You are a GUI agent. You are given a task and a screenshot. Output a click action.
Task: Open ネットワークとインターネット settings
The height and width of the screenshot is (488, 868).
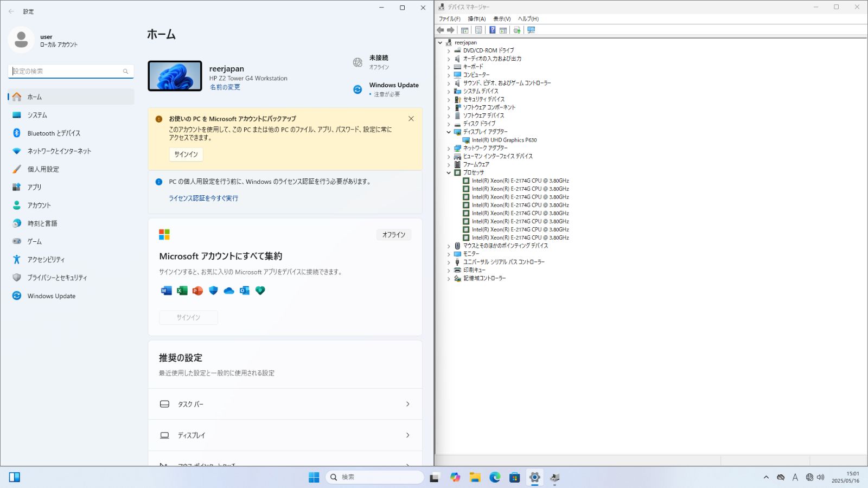pyautogui.click(x=71, y=151)
